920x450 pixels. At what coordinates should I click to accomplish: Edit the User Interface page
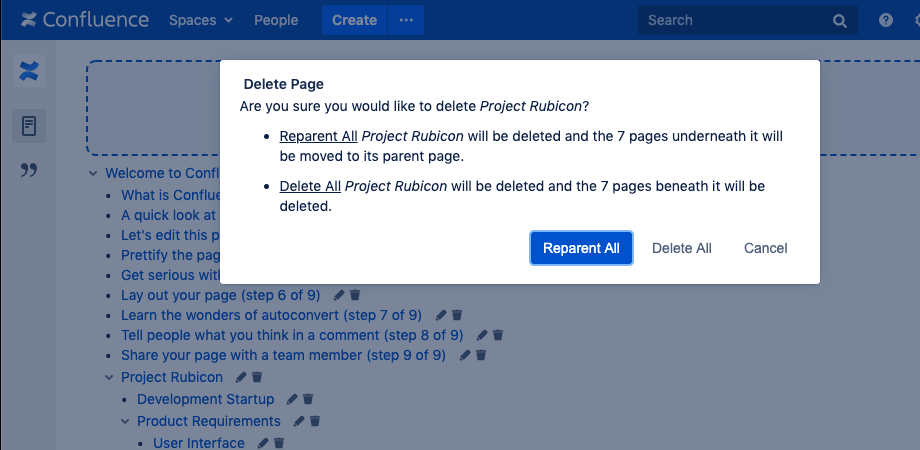click(x=263, y=443)
